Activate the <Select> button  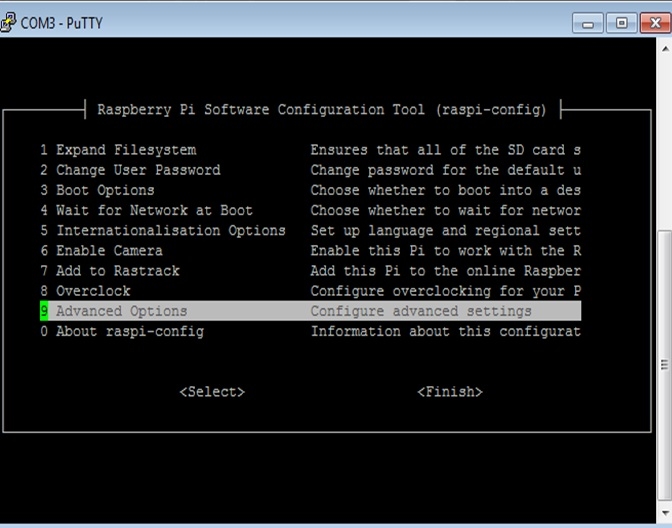tap(212, 392)
